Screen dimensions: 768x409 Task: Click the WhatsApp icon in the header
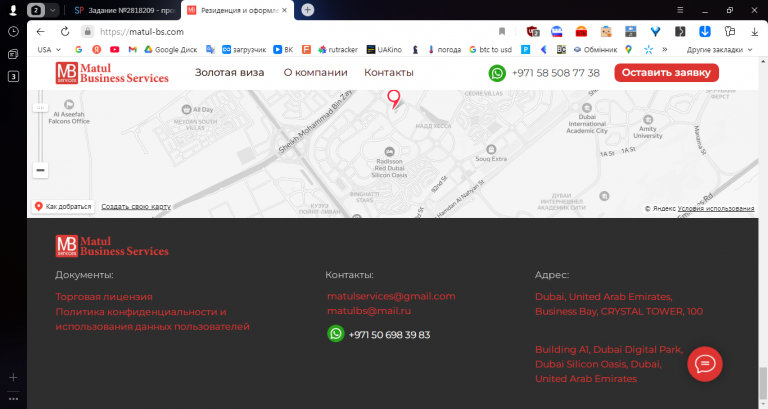(497, 73)
